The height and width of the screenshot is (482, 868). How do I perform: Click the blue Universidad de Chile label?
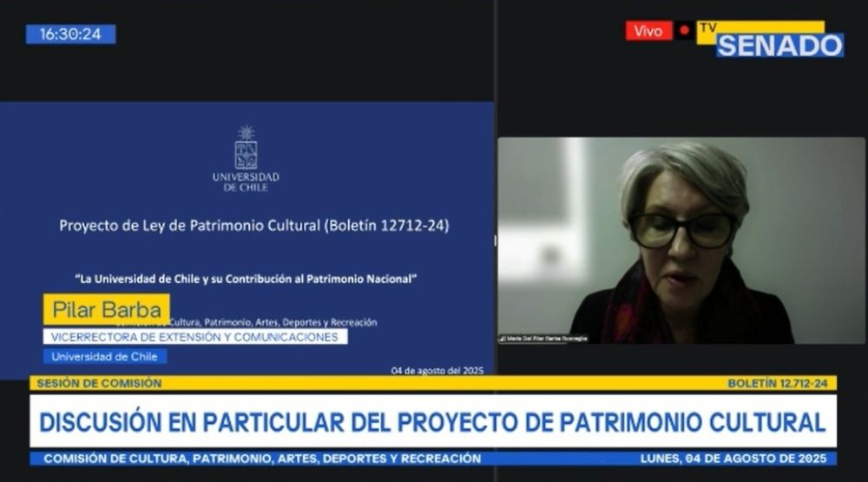(105, 356)
